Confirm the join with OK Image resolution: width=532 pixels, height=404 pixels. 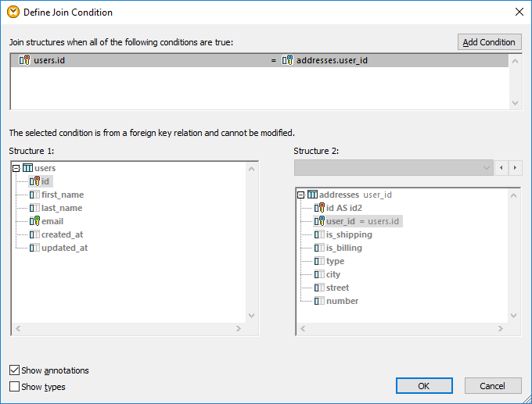tap(424, 386)
